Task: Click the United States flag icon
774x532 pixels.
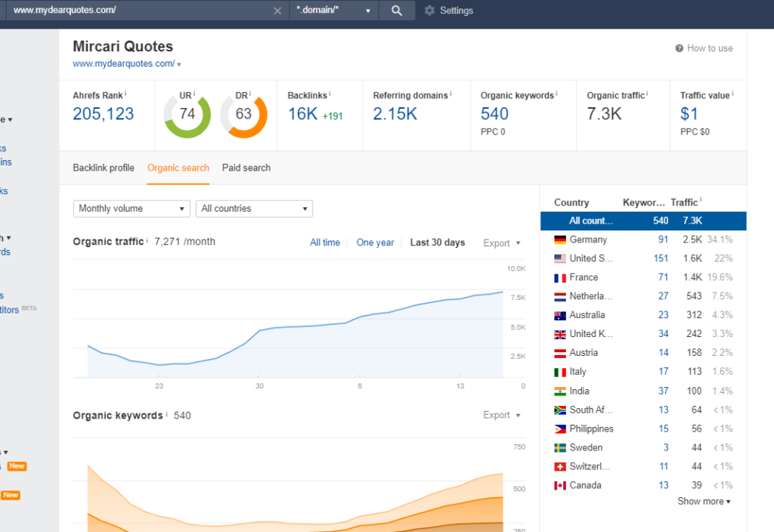Action: 560,258
